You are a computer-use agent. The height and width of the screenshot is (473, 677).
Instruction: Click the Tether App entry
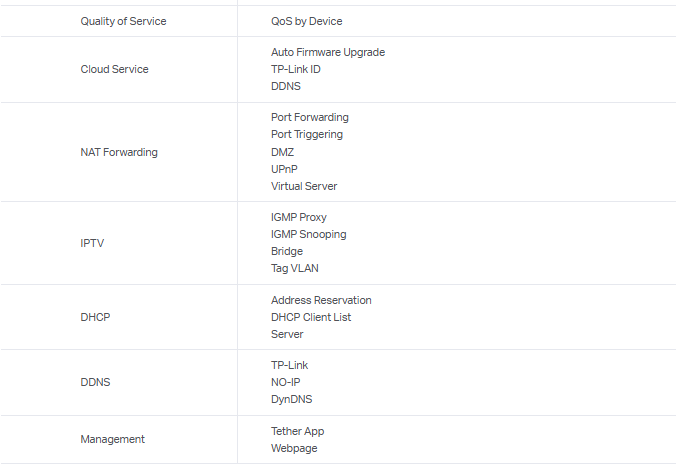[x=297, y=431]
